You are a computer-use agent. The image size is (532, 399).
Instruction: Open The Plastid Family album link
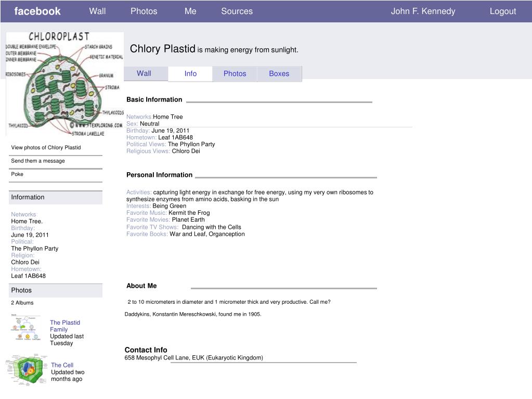click(x=65, y=326)
